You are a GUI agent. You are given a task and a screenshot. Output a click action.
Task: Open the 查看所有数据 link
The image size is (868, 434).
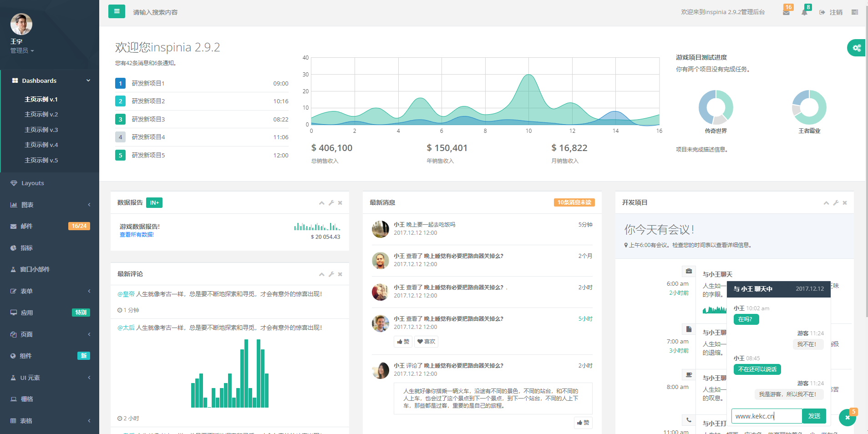click(137, 235)
